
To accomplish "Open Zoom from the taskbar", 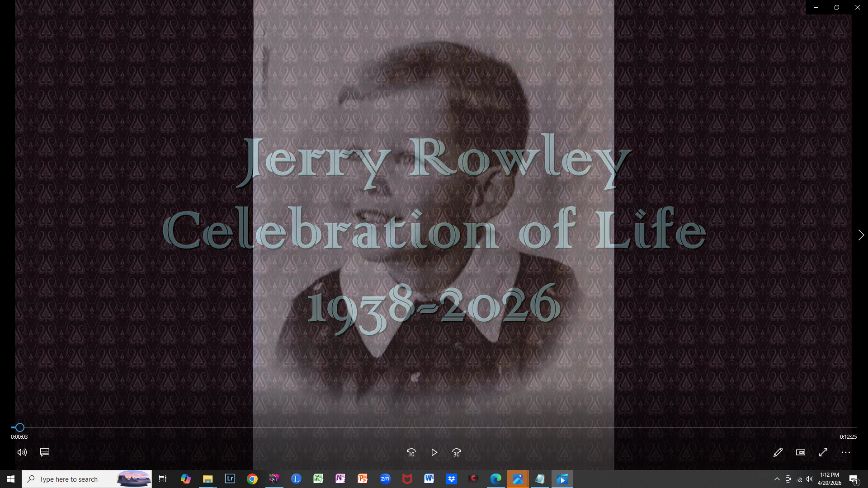I will 385,479.
